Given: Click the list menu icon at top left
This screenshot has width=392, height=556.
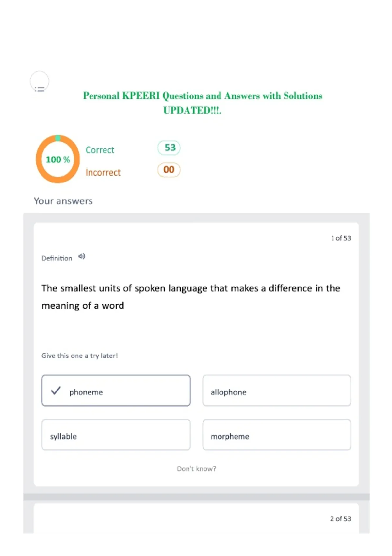Looking at the screenshot, I should tap(40, 82).
